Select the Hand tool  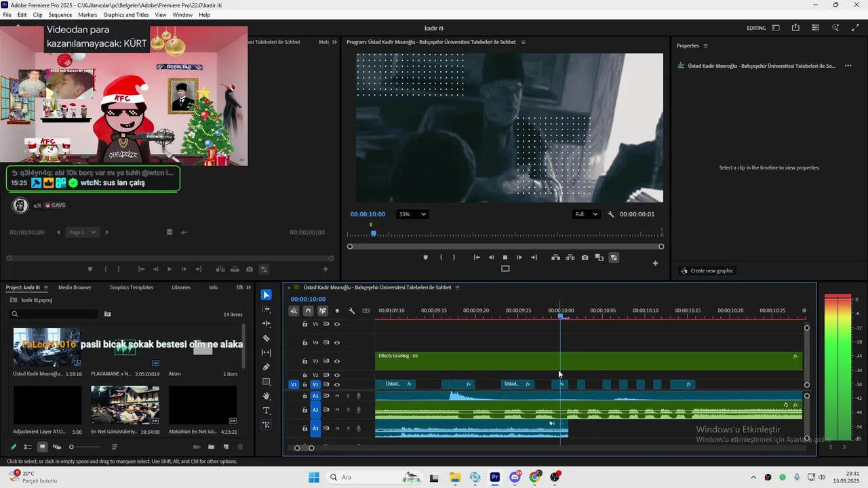pos(267,396)
